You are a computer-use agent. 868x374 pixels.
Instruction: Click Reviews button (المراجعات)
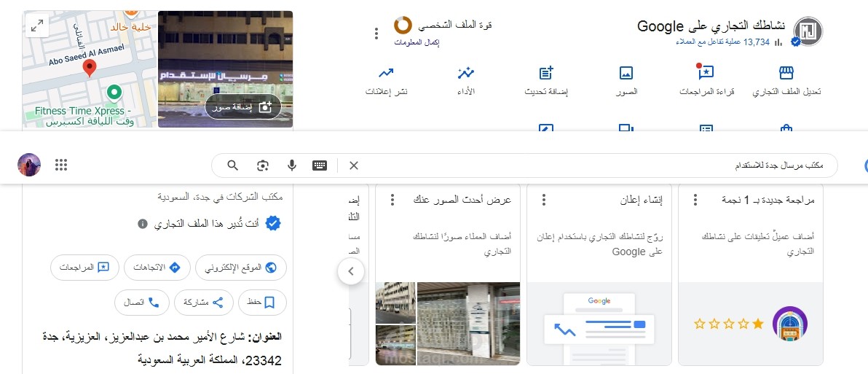pyautogui.click(x=84, y=268)
